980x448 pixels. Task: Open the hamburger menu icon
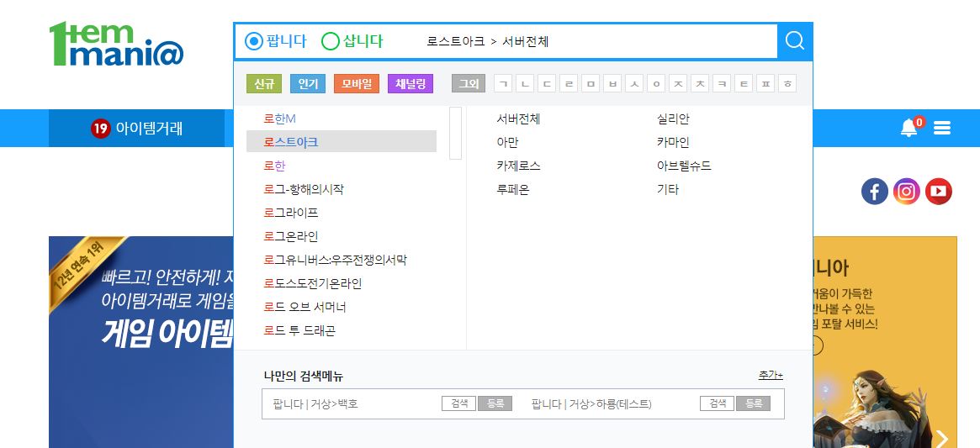[942, 128]
